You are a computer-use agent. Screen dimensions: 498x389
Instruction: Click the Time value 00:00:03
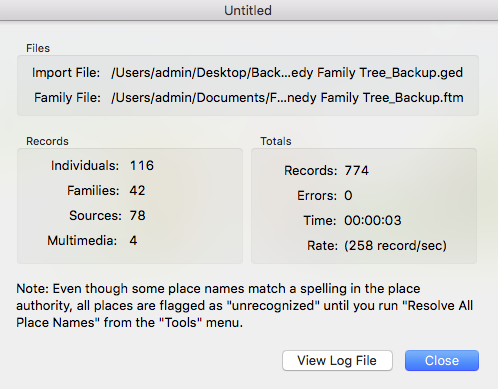point(373,221)
